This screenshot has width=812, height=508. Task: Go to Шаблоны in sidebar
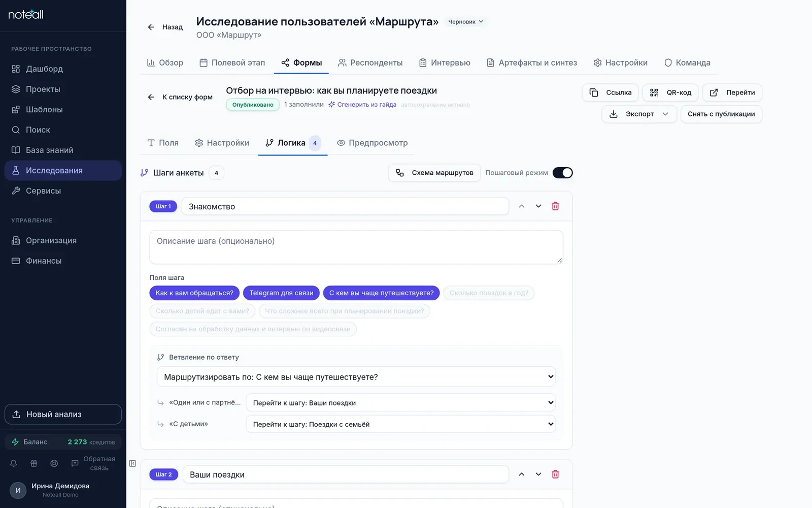pyautogui.click(x=63, y=109)
